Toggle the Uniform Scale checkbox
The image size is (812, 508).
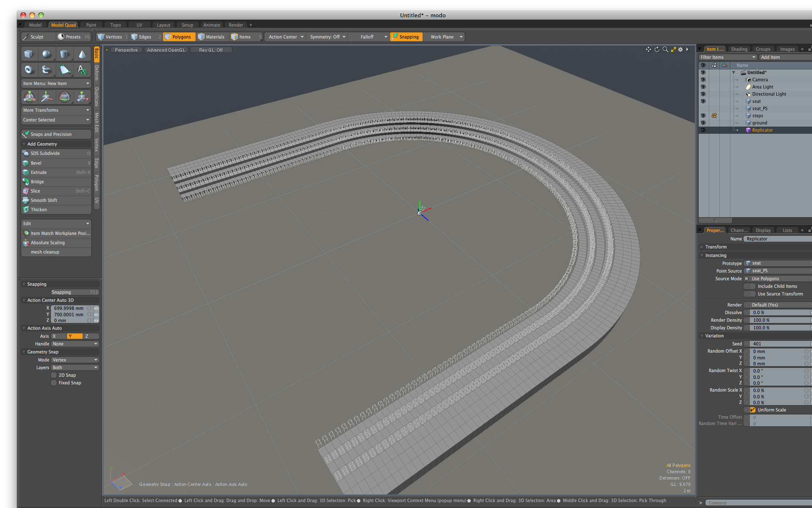(x=753, y=410)
